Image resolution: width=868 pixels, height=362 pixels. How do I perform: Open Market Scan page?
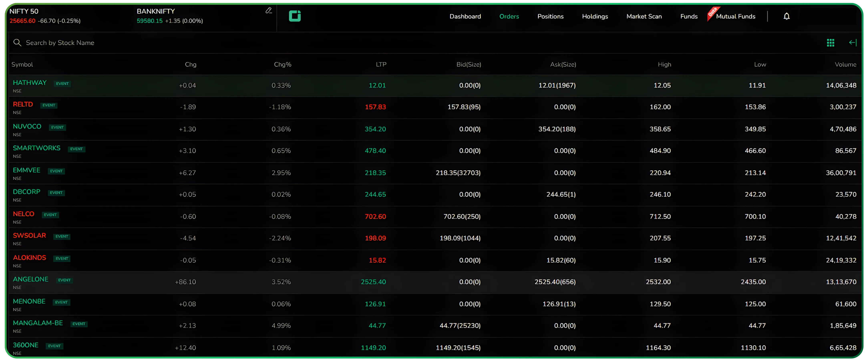pyautogui.click(x=644, y=16)
